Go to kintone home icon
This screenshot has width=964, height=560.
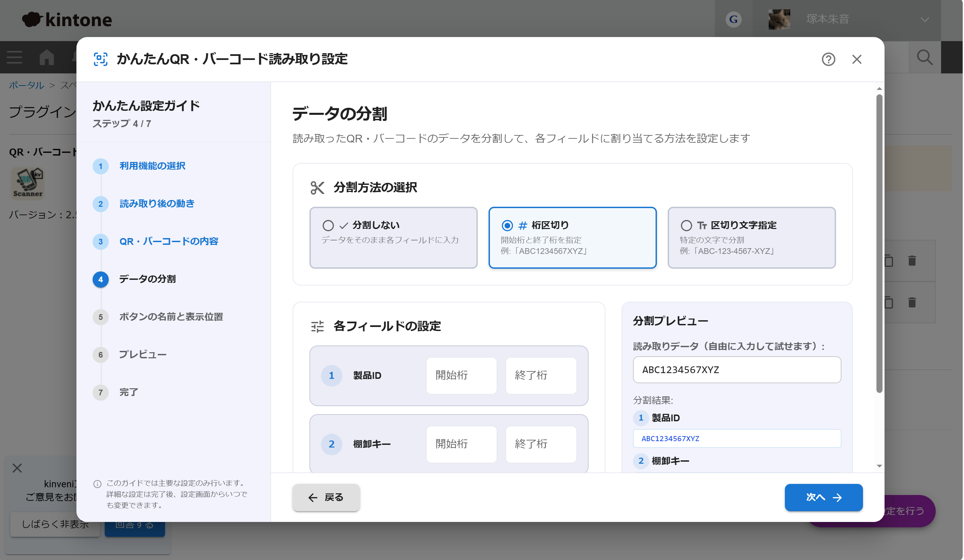(47, 57)
